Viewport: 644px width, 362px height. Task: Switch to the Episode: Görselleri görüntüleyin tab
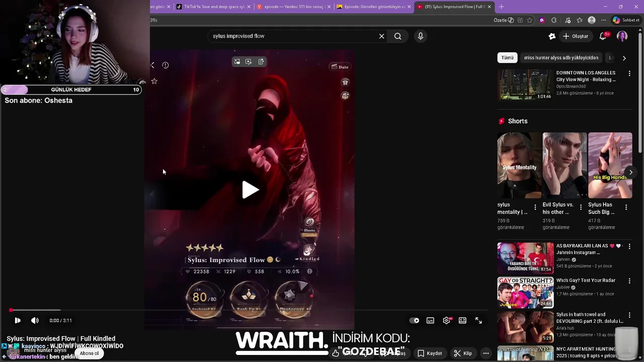pyautogui.click(x=374, y=7)
